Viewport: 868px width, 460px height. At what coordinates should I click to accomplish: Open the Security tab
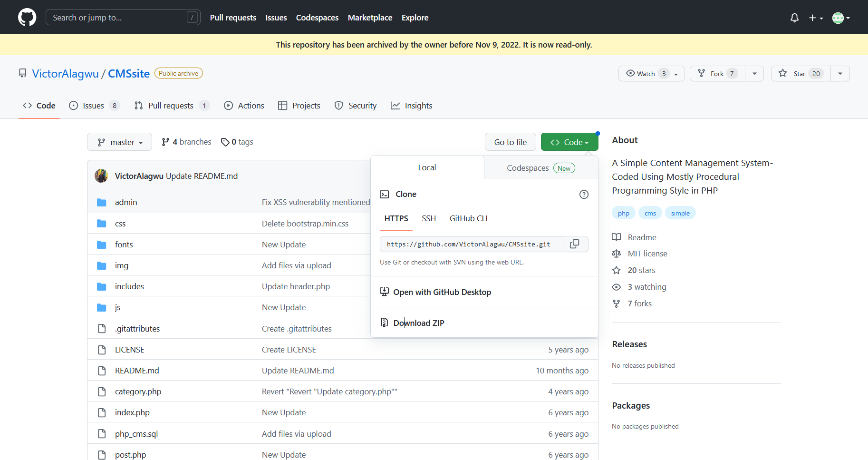coord(356,106)
